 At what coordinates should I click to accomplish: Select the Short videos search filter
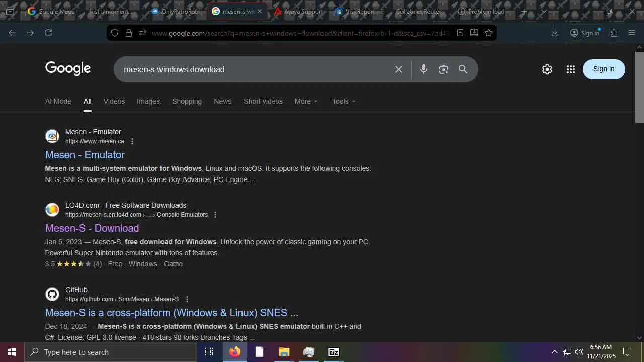(263, 101)
